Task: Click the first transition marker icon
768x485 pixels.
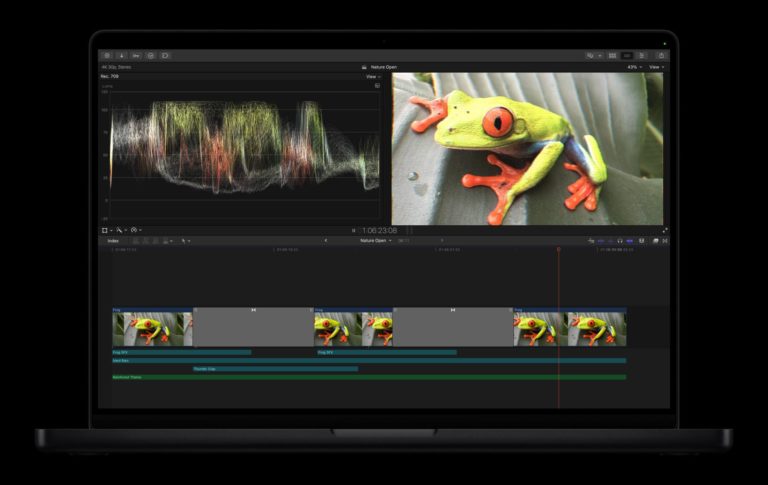Action: [253, 310]
